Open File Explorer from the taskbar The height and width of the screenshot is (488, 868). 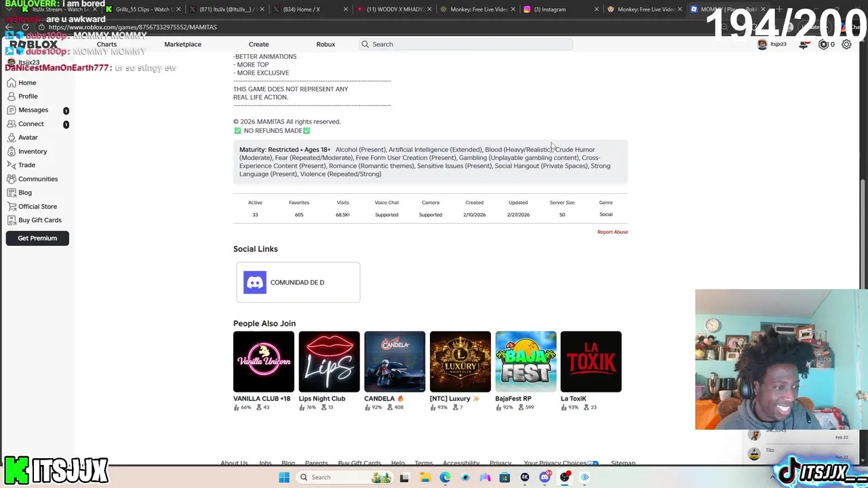tap(425, 477)
